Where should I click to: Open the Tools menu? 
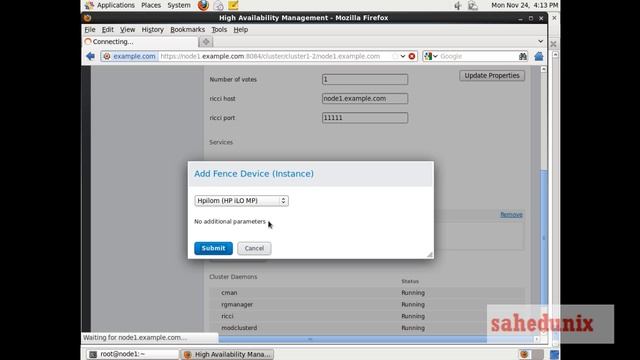(219, 29)
